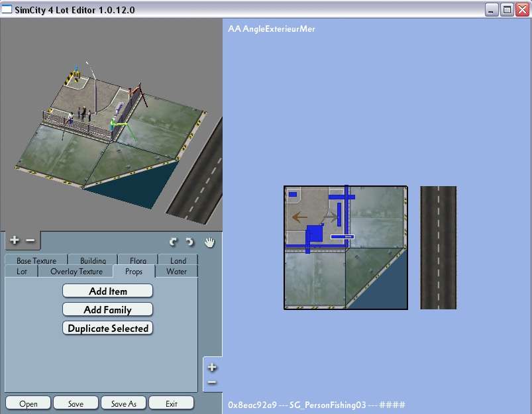
Task: Open the Flora tab
Action: point(138,260)
